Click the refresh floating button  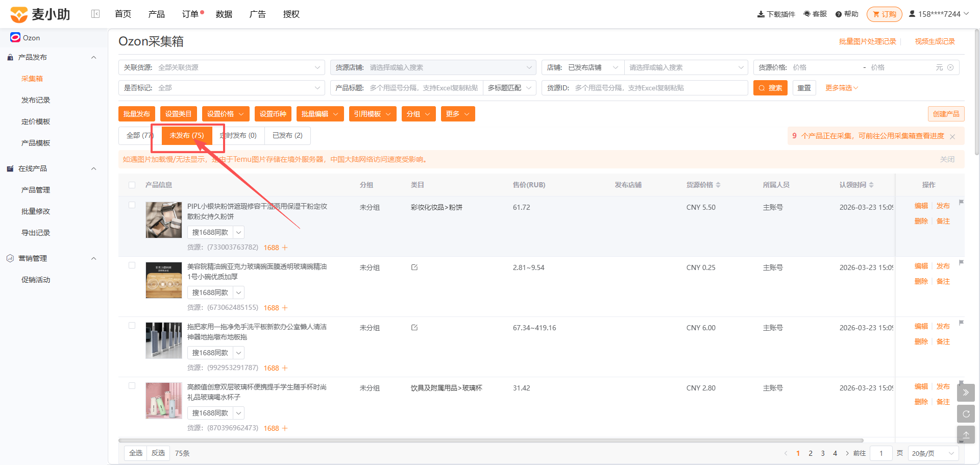coord(966,414)
